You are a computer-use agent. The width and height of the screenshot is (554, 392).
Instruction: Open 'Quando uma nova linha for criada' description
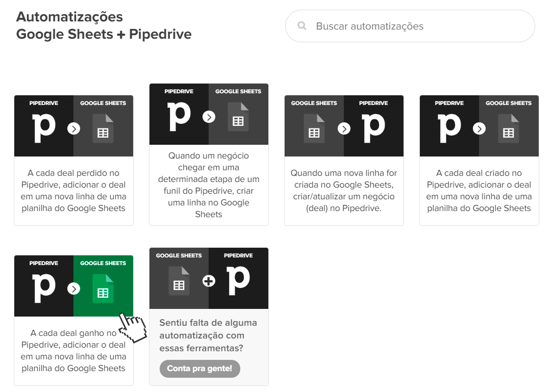(344, 190)
